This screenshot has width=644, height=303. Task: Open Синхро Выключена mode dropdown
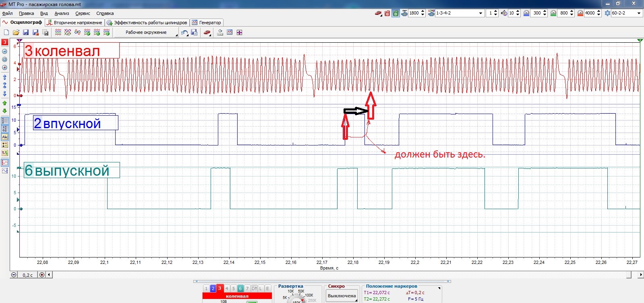356,299
